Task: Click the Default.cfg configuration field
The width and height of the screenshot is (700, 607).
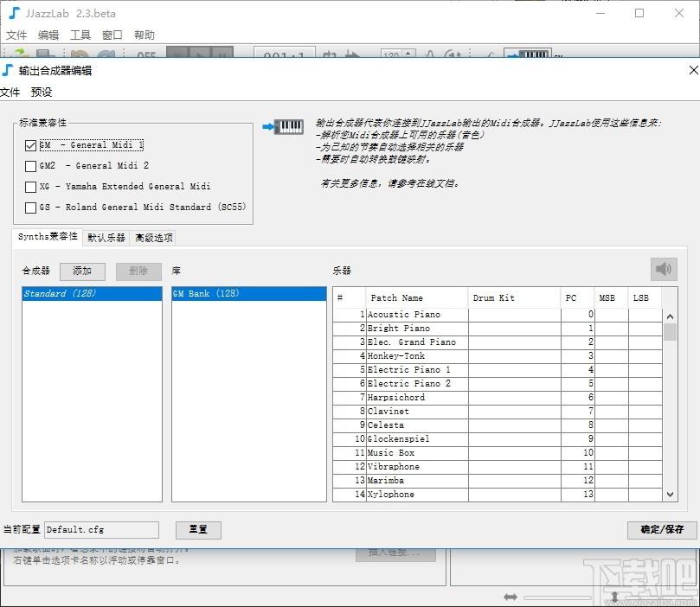Action: [x=102, y=530]
